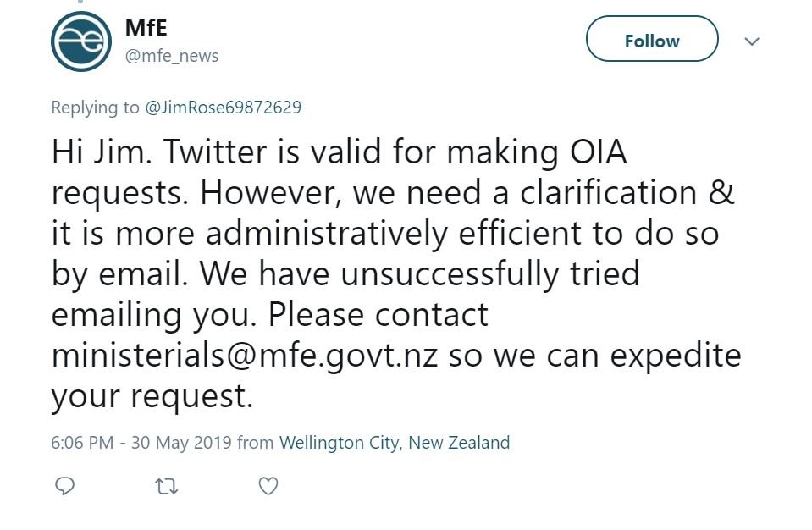Retweet this MfE tweet

pyautogui.click(x=166, y=486)
